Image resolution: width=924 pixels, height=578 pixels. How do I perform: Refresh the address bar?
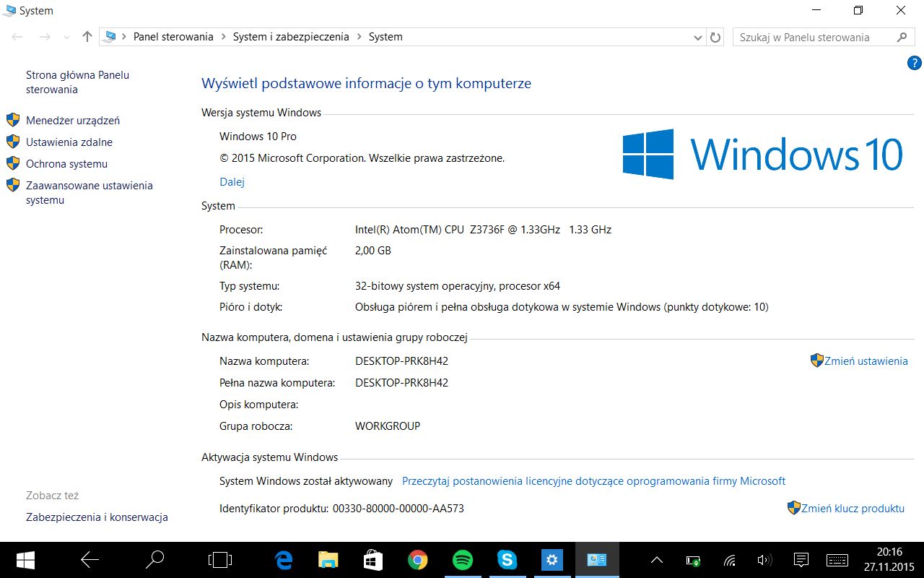coord(715,37)
